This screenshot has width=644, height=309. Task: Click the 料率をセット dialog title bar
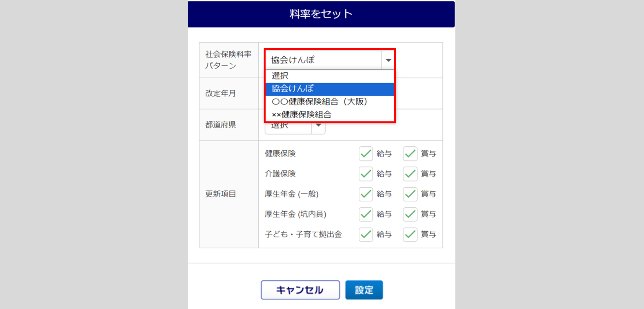(321, 14)
